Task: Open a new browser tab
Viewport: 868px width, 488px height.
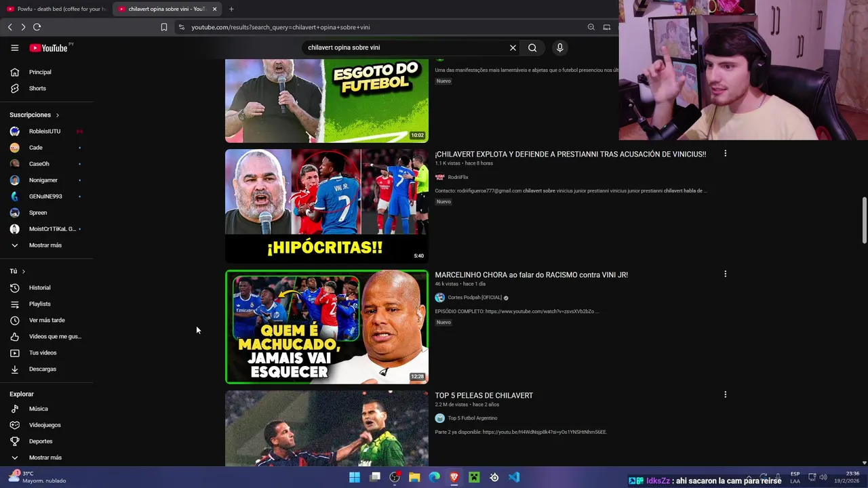Action: pos(231,9)
